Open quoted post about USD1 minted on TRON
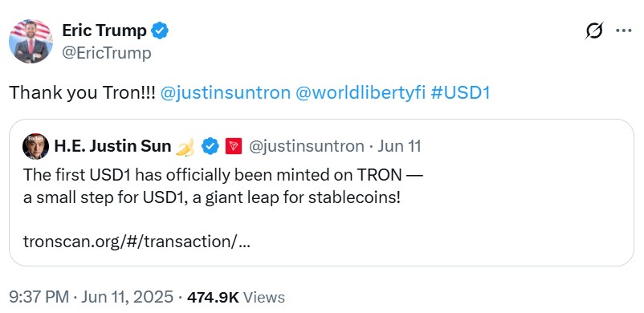 [321, 193]
